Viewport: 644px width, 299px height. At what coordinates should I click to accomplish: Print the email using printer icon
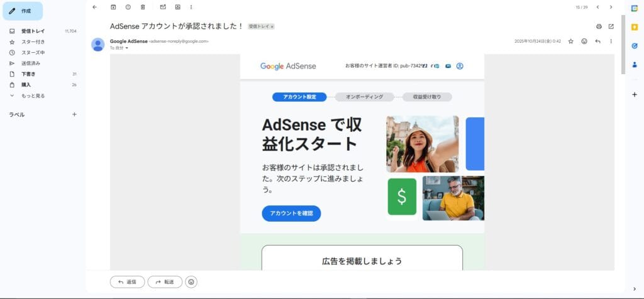click(599, 26)
